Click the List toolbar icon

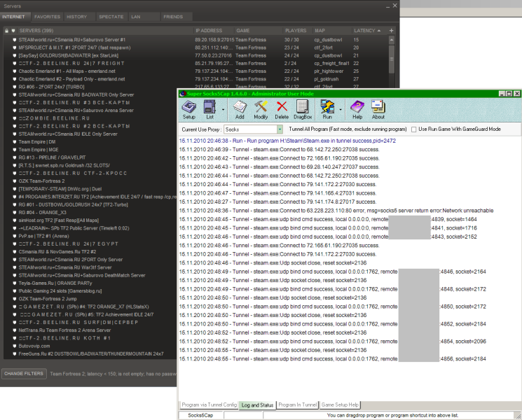[x=210, y=110]
